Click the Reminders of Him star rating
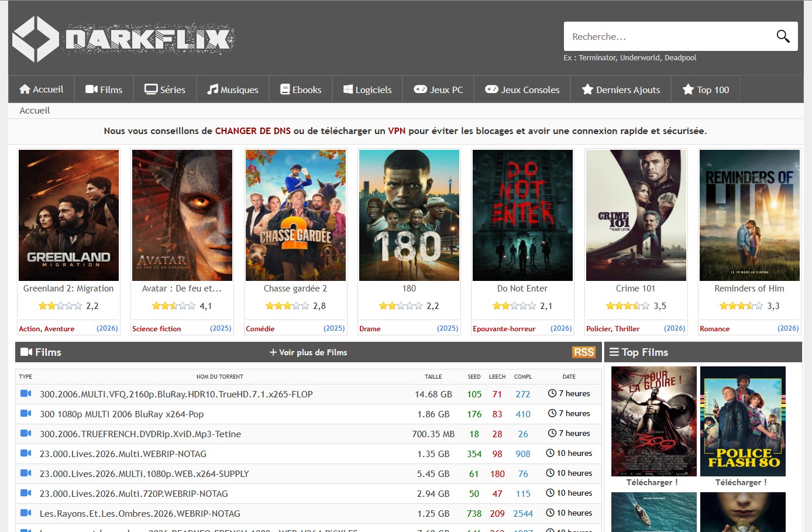This screenshot has width=812, height=532. pyautogui.click(x=741, y=306)
